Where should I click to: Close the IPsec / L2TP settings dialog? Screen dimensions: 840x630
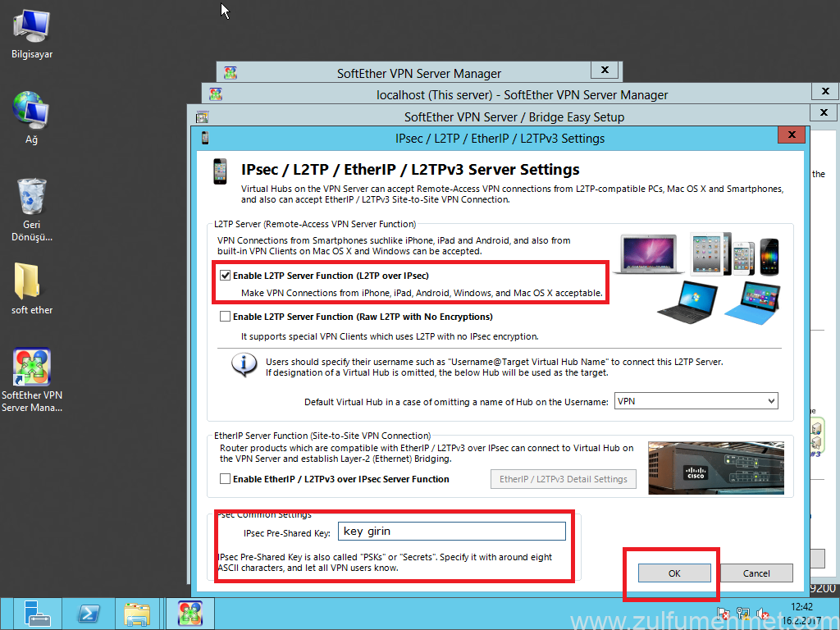tap(791, 135)
